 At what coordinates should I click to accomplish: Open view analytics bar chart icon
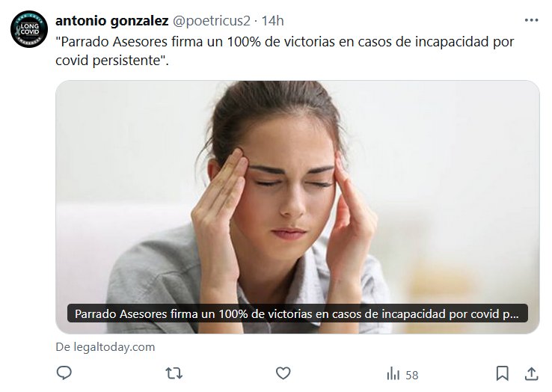[x=393, y=373]
